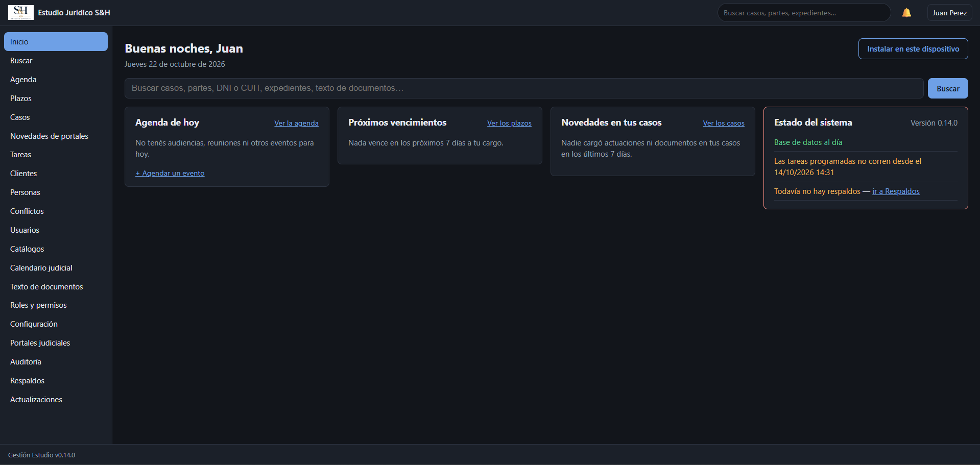The height and width of the screenshot is (465, 980).
Task: Select Portales judiciales
Action: pyautogui.click(x=56, y=343)
